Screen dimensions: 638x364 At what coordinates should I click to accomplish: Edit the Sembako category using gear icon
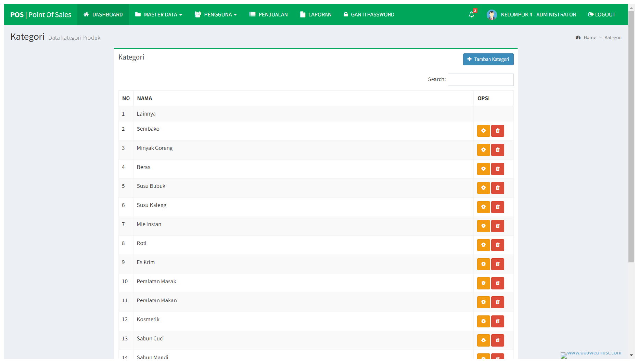(x=483, y=131)
